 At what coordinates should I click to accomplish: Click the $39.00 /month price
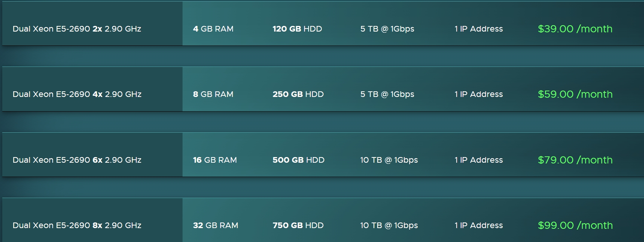click(575, 29)
